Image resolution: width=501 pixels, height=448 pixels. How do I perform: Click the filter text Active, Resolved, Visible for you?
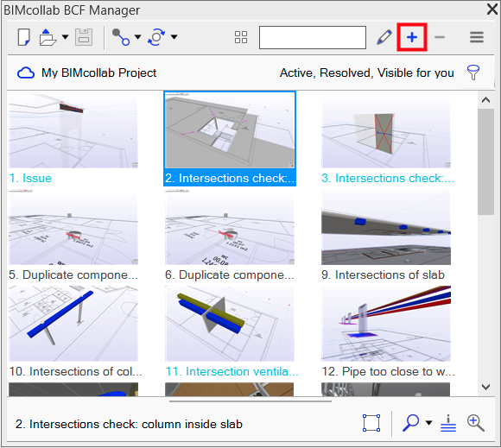367,73
